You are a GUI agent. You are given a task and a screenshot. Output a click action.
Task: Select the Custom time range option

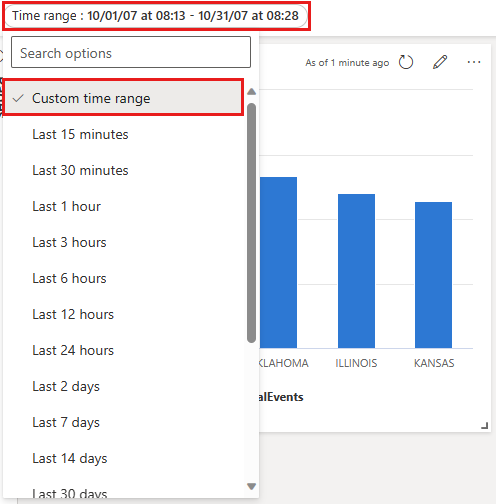[124, 98]
